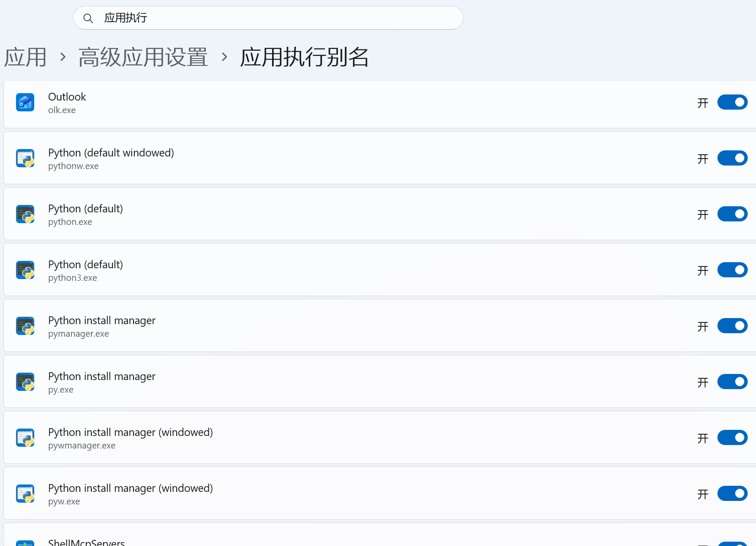Toggle the pythonw.exe alias switch
Viewport: 756px width, 546px height.
tap(732, 158)
